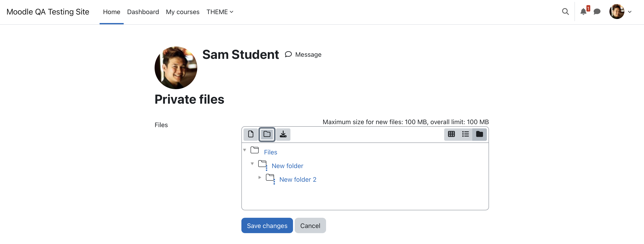Click the Sam Student heading

[241, 55]
